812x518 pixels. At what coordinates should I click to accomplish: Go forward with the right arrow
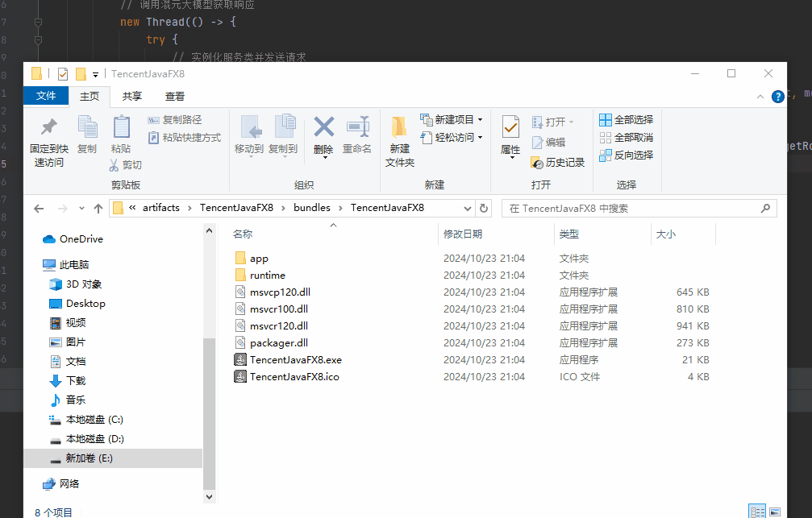63,209
